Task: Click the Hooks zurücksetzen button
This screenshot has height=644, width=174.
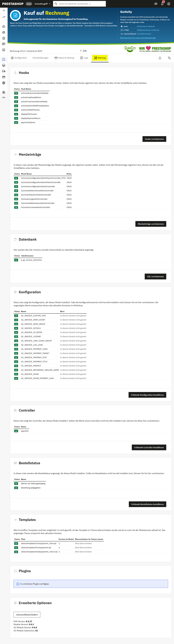Action: (154, 139)
